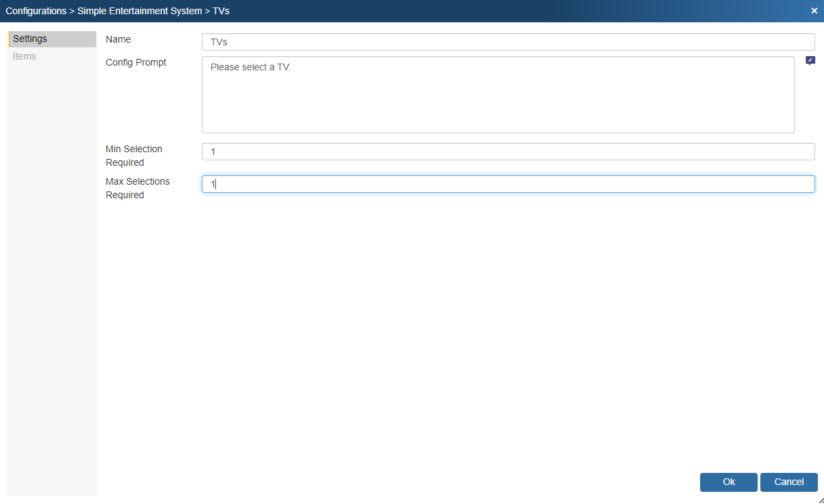Grab the resize handle in dialog corner
This screenshot has height=504, width=824.
820,500
